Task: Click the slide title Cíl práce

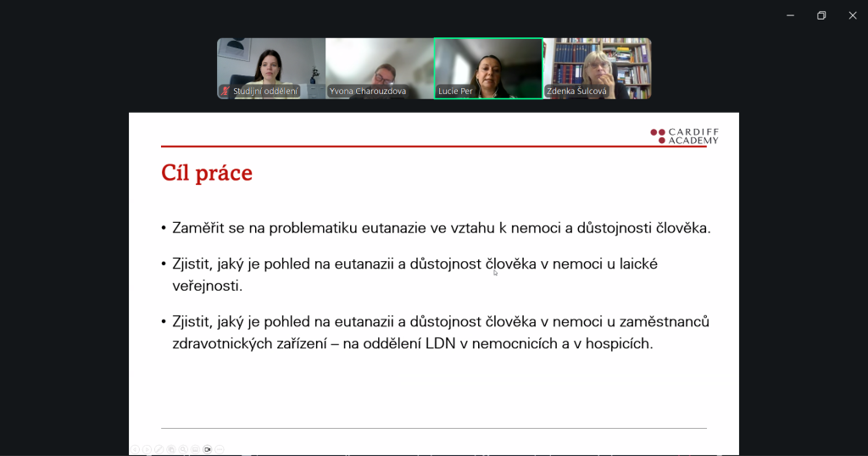Action: [207, 173]
